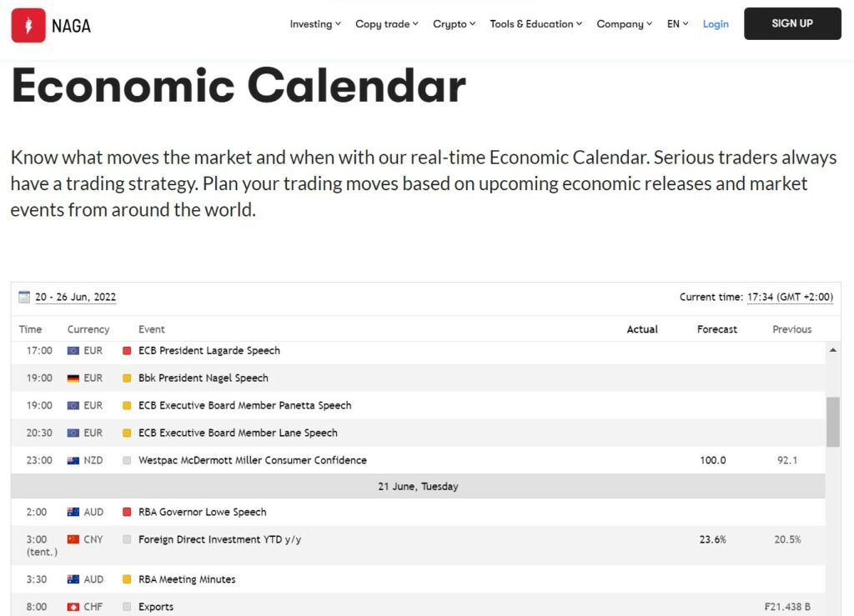Open Bbk President Nagel Speech event
The width and height of the screenshot is (854, 616).
point(203,378)
